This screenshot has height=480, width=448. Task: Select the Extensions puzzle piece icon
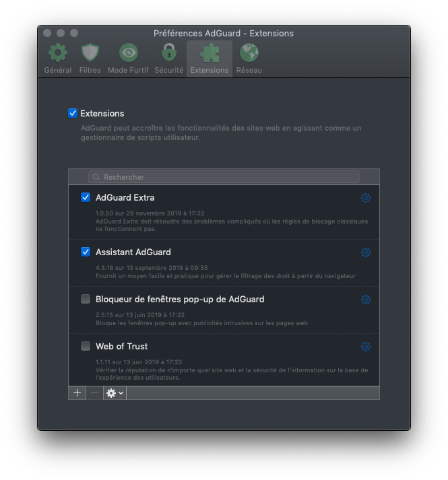[x=210, y=53]
